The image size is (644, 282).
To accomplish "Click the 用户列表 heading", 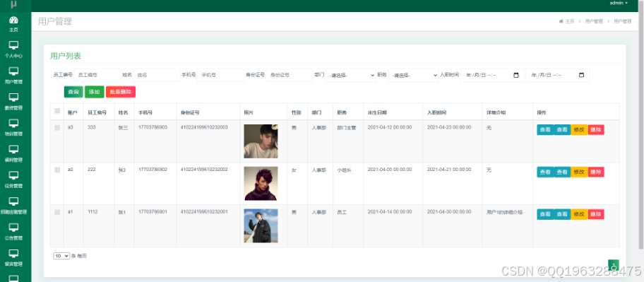I will [66, 56].
